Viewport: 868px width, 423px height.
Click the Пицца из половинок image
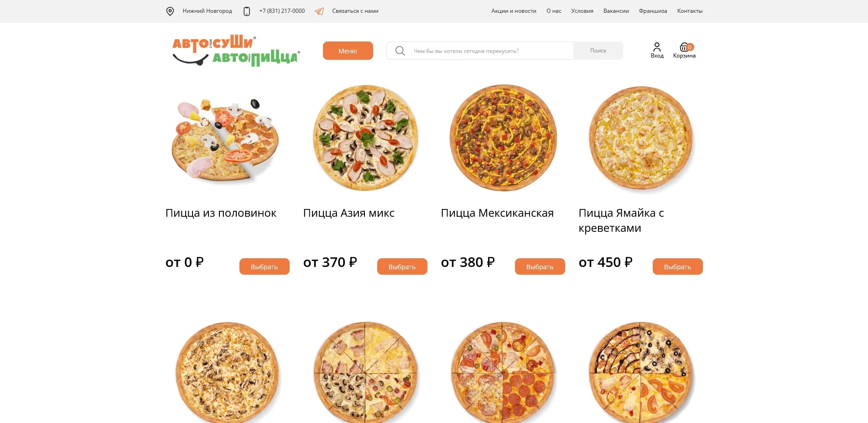click(x=225, y=139)
